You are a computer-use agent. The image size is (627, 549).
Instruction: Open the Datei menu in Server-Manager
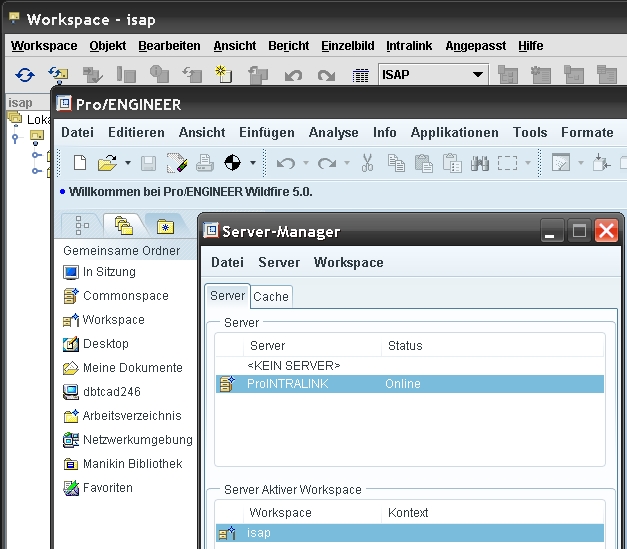point(228,262)
